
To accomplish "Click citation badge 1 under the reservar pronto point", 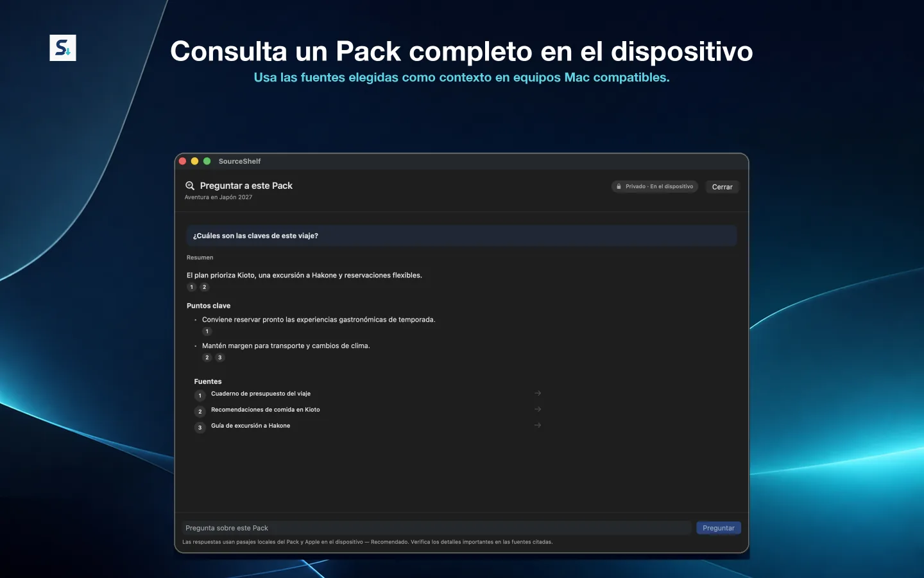I will (x=207, y=331).
